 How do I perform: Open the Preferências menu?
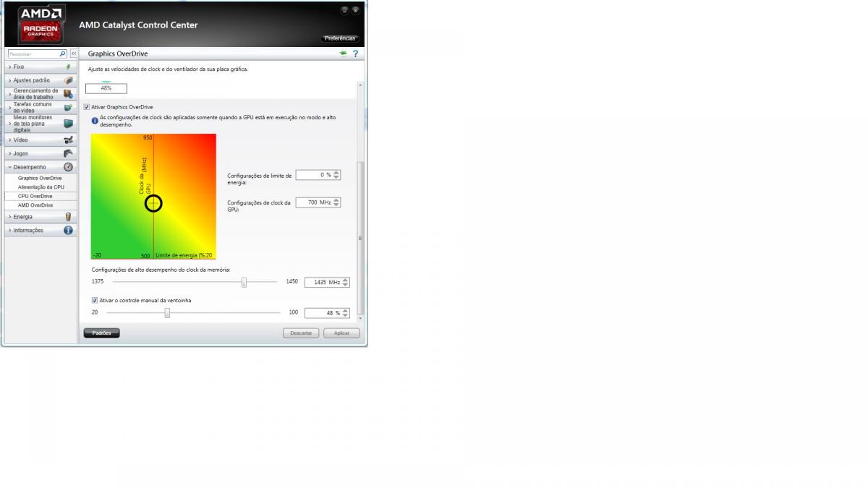click(x=340, y=38)
